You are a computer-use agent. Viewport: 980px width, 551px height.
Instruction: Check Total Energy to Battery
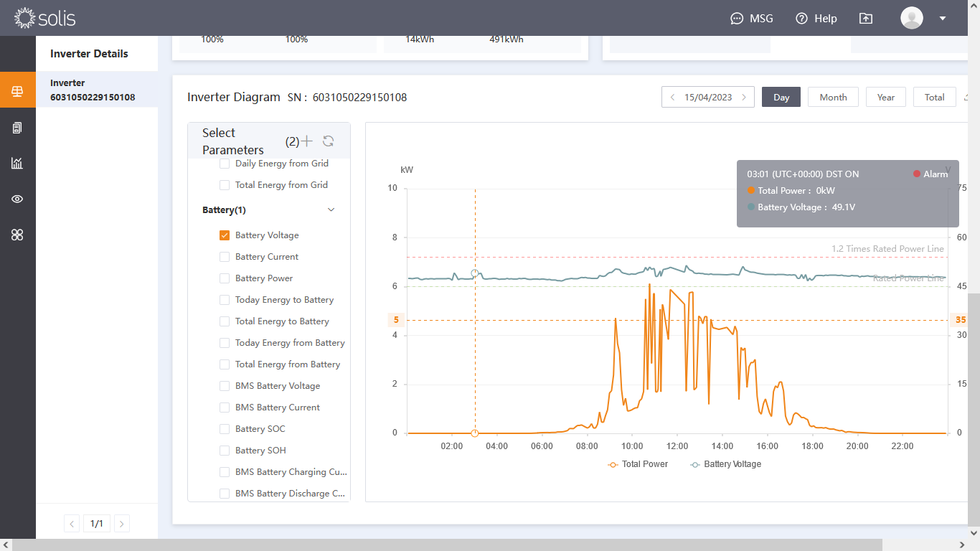225,321
